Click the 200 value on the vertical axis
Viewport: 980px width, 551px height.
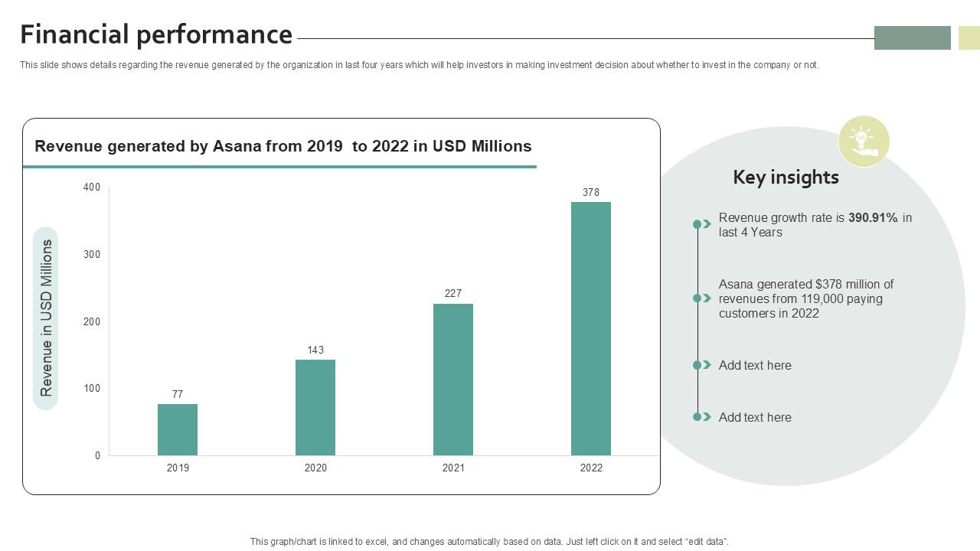(x=92, y=321)
